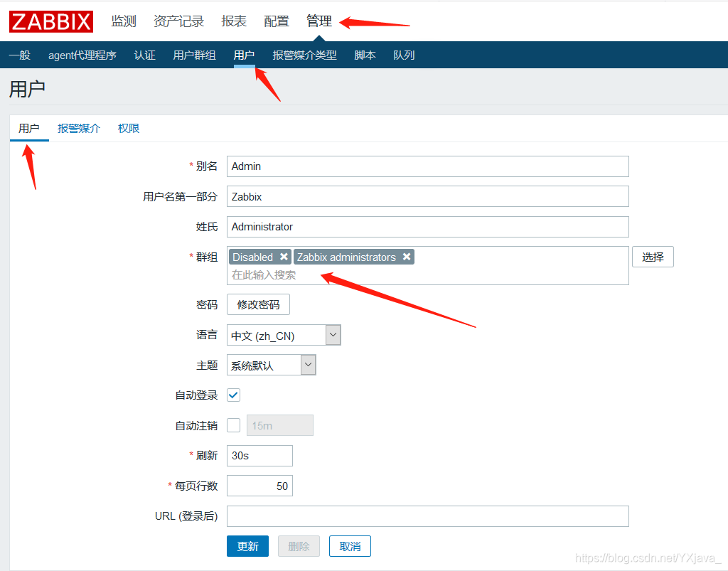Go to 一般 submenu item
Screen dimensions: 728x571
19,55
